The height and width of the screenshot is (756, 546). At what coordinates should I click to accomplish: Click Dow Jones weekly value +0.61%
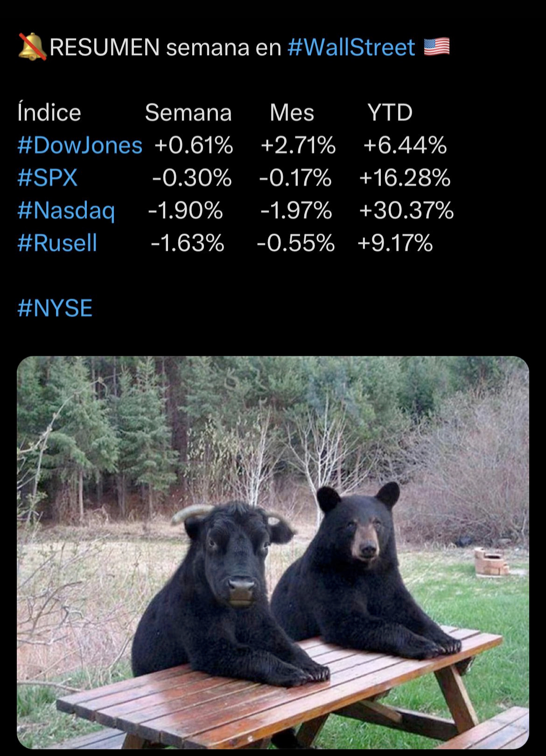tap(194, 145)
